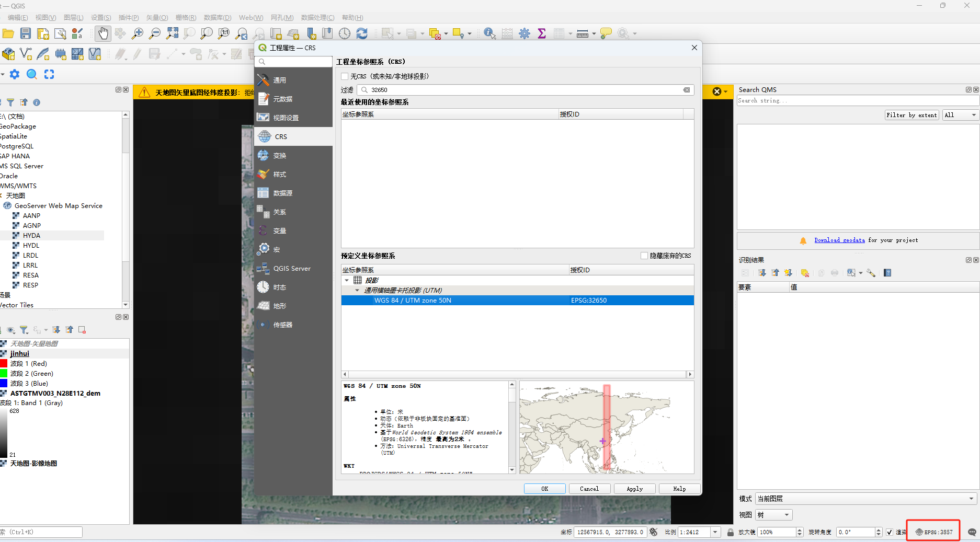Image resolution: width=980 pixels, height=542 pixels.
Task: Collapse the 投影 tree group
Action: coord(347,281)
